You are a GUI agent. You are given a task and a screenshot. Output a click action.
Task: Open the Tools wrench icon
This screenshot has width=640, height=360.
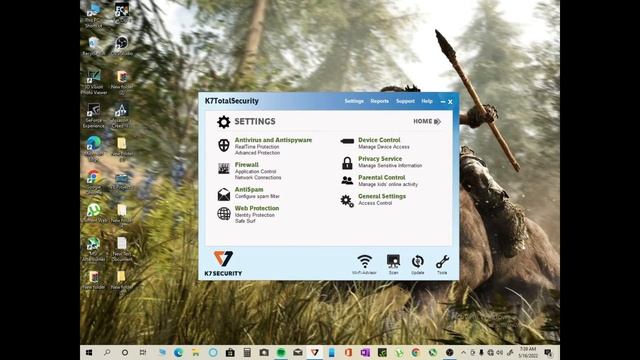tap(442, 264)
